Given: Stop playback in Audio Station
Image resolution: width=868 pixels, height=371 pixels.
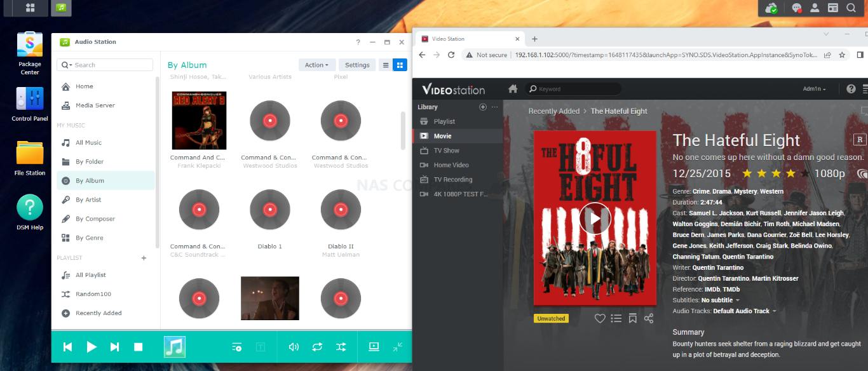Looking at the screenshot, I should point(138,347).
